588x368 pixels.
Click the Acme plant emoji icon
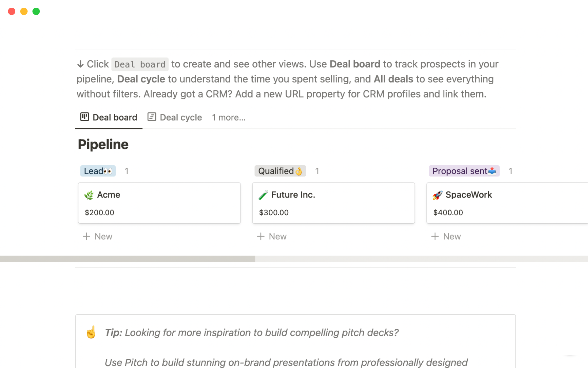[89, 195]
